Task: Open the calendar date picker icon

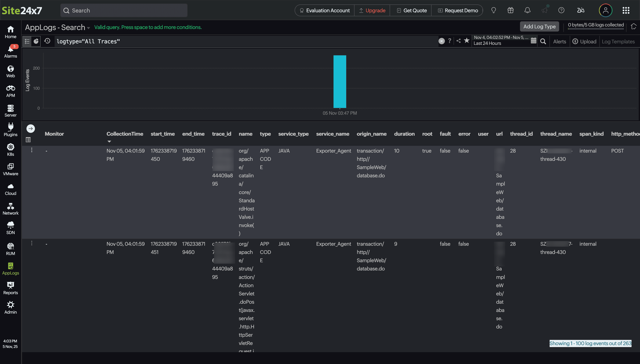Action: click(x=533, y=41)
